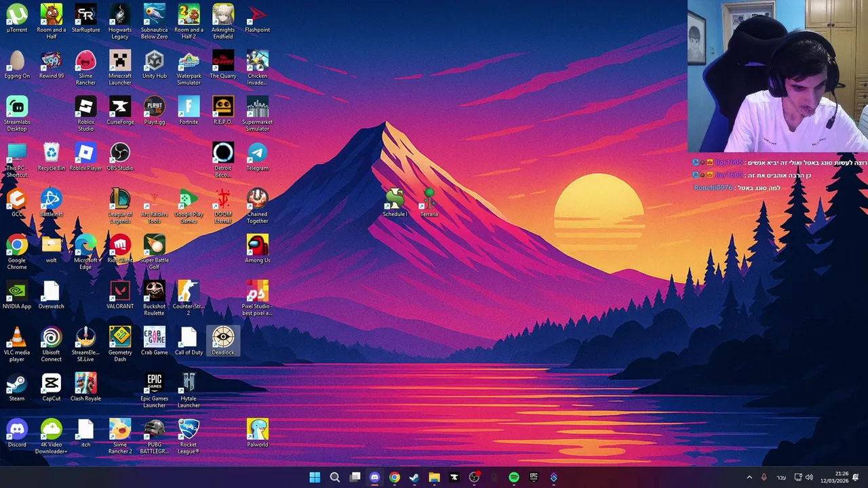Open the Battle.net desktop icon

(x=52, y=203)
